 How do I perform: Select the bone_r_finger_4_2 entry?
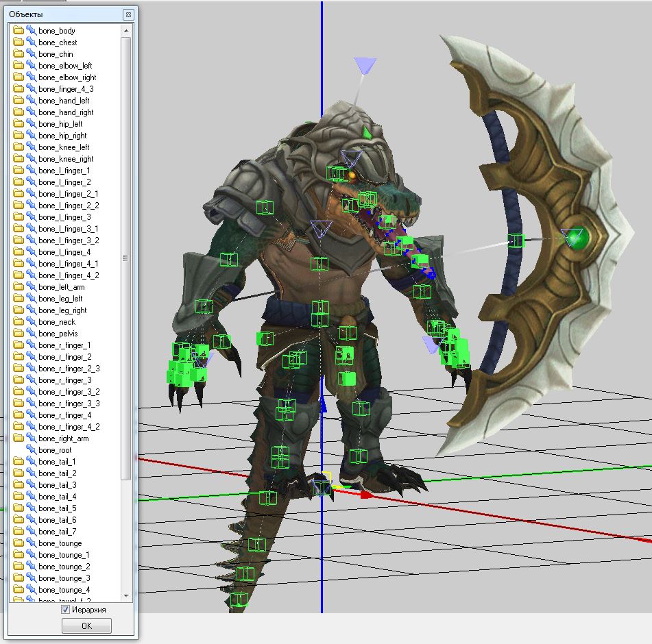[69, 427]
